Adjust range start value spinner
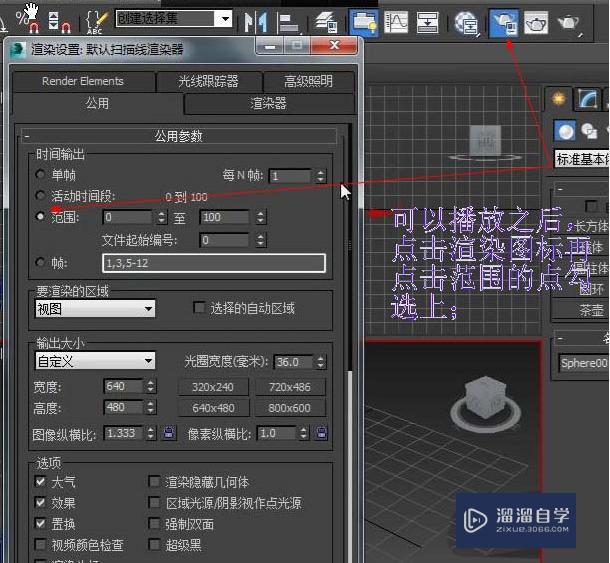610x563 pixels. point(162,217)
